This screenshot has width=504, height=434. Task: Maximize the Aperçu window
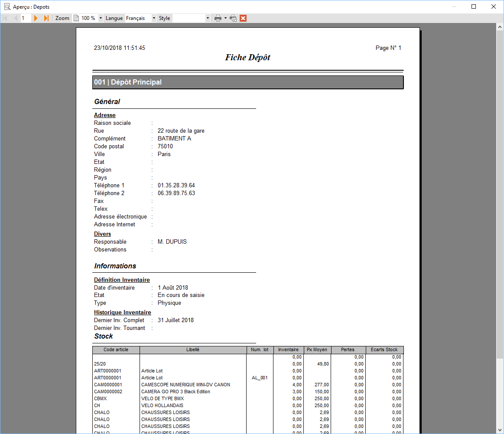click(474, 7)
